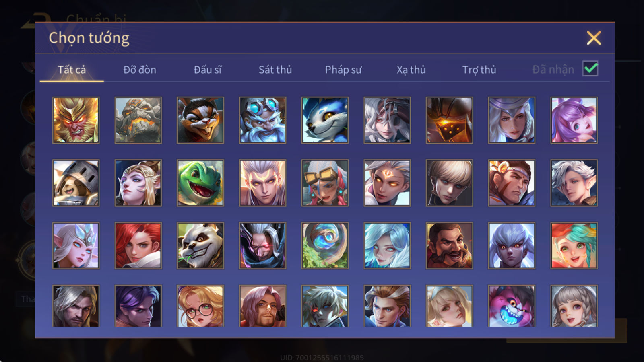Select the panda hero portrait
The height and width of the screenshot is (362, 644).
click(x=200, y=246)
